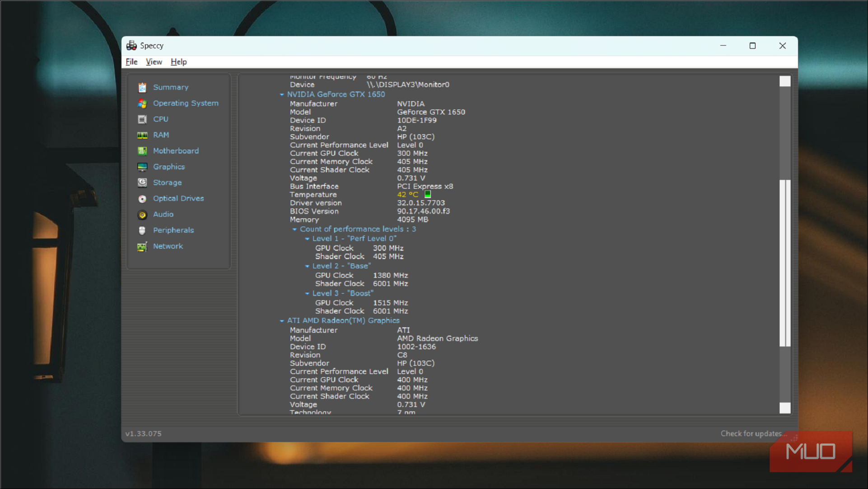
Task: Click the vertical scrollbar thumb
Action: click(785, 263)
